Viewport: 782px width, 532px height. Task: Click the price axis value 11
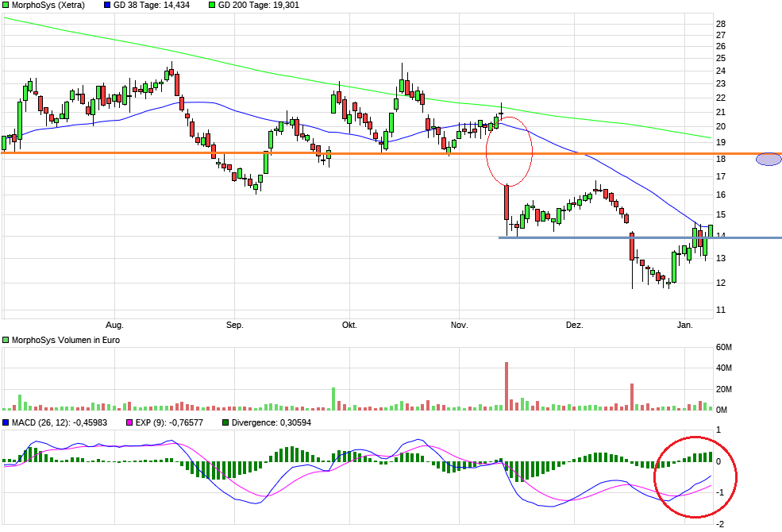[721, 310]
